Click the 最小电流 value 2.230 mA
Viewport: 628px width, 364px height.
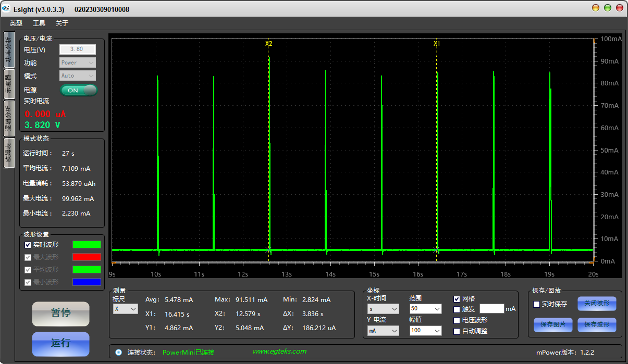(76, 214)
